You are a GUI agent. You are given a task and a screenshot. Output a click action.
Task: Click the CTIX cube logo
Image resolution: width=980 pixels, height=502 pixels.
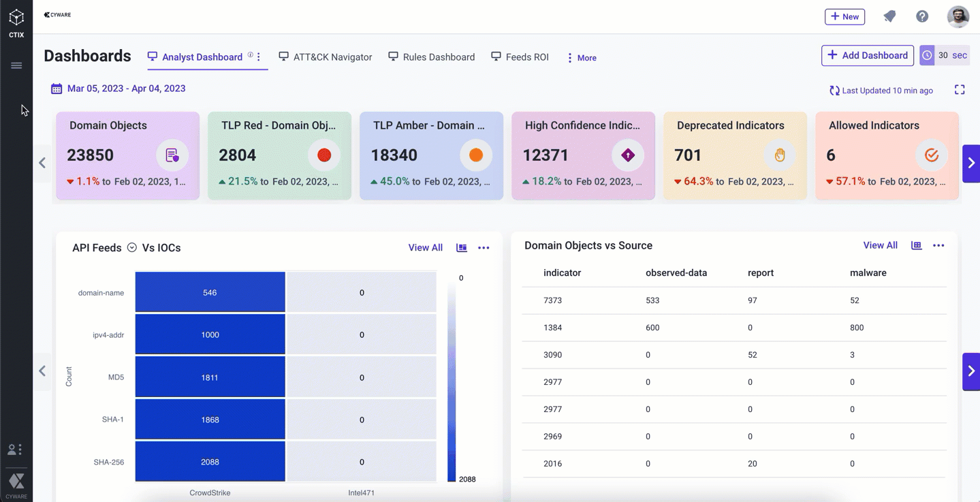coord(16,18)
